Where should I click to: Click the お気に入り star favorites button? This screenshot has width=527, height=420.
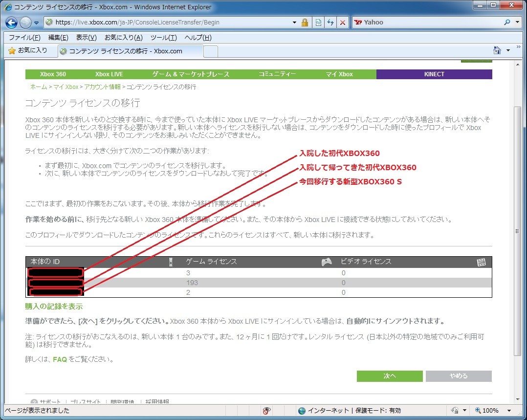pyautogui.click(x=28, y=50)
